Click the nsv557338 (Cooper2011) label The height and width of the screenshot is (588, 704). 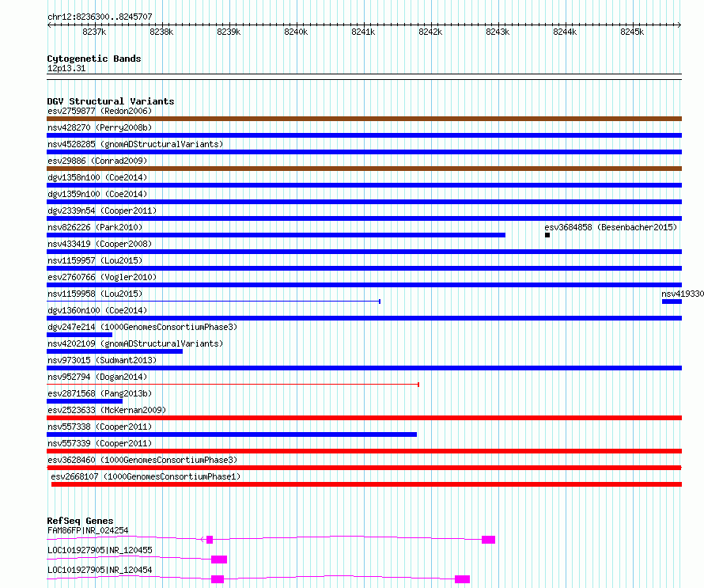[x=100, y=427]
